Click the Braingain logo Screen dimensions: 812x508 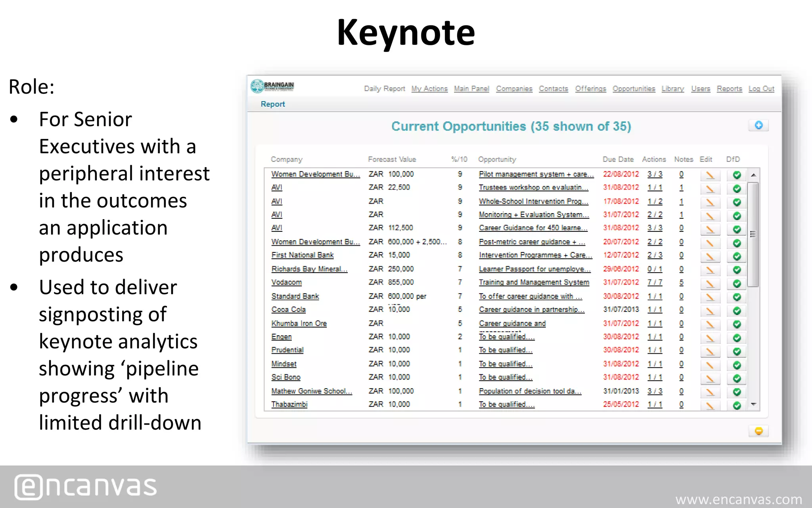pyautogui.click(x=272, y=86)
